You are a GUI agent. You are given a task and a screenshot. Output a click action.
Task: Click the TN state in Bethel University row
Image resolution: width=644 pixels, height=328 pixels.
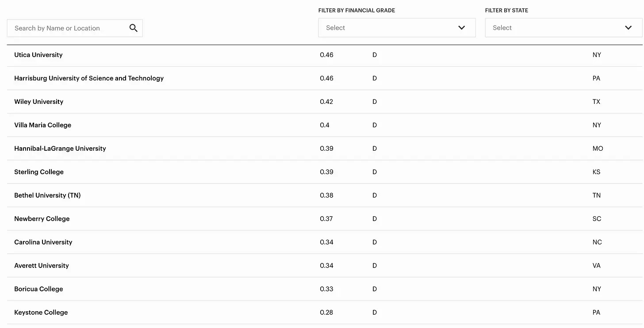[x=597, y=195]
